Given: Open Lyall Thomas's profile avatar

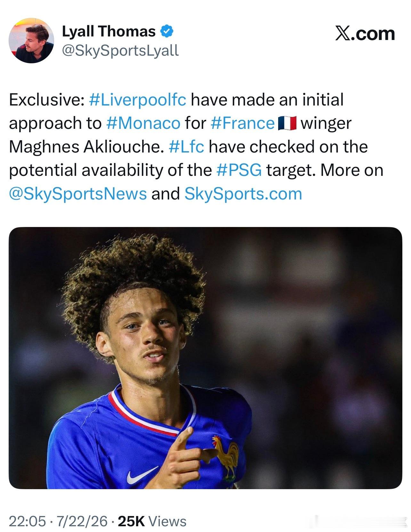Looking at the screenshot, I should pos(31,41).
